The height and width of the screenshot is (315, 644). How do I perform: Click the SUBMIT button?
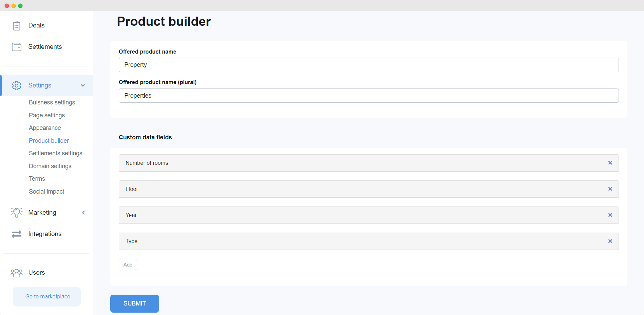135,303
